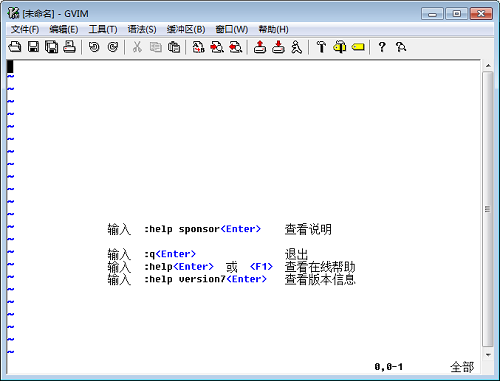Click the Save Session icon

click(278, 47)
